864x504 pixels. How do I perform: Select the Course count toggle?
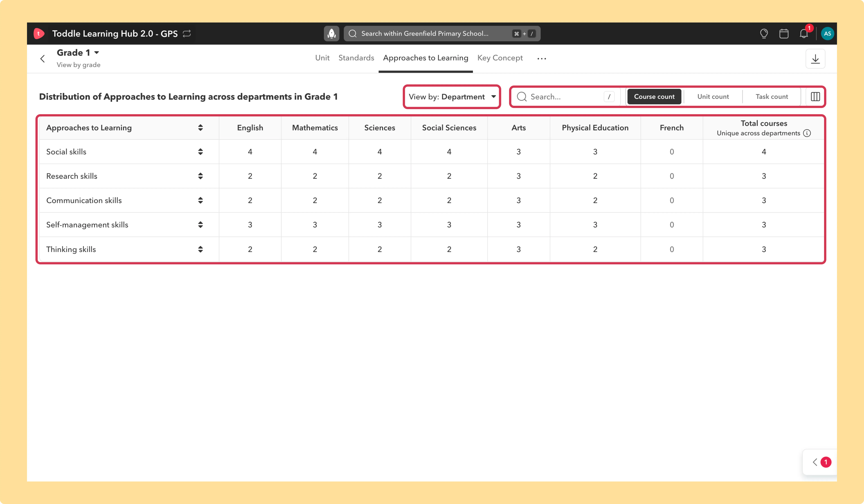654,97
